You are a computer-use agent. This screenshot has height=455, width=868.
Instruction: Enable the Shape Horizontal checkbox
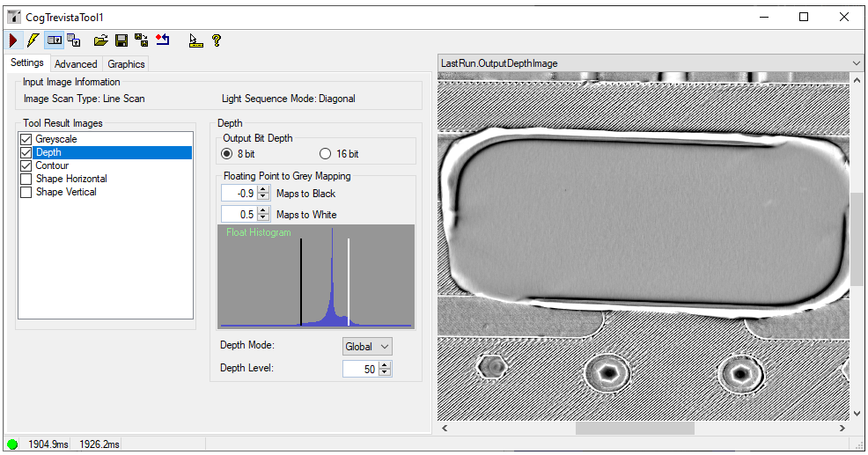(26, 179)
